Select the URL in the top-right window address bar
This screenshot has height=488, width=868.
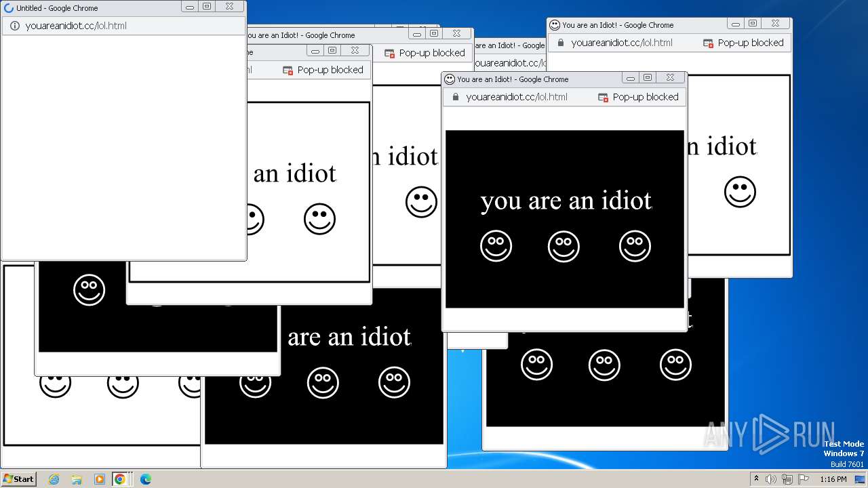point(622,43)
